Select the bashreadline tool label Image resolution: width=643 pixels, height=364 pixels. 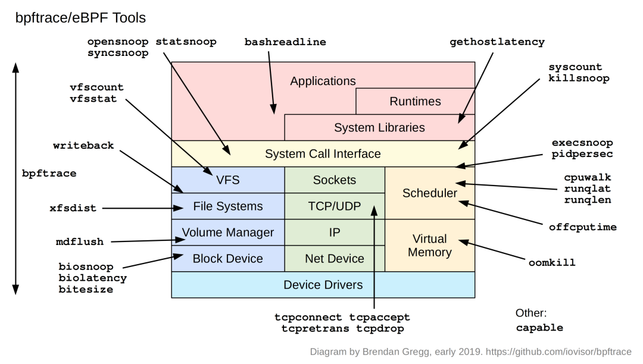pyautogui.click(x=285, y=42)
